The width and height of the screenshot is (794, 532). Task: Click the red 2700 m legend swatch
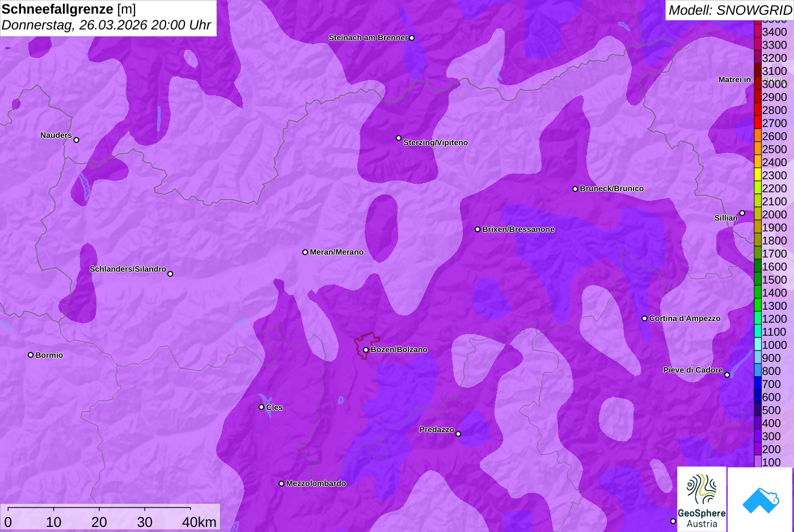click(x=758, y=123)
